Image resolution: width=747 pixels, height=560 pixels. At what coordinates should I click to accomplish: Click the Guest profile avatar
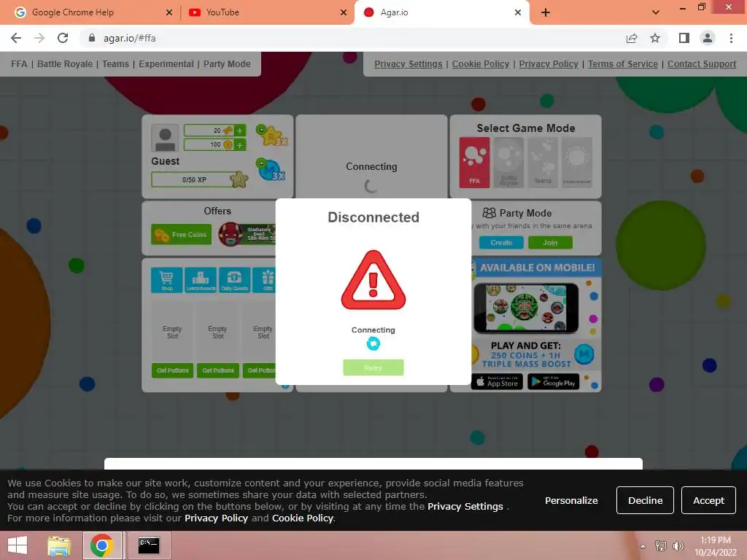165,138
